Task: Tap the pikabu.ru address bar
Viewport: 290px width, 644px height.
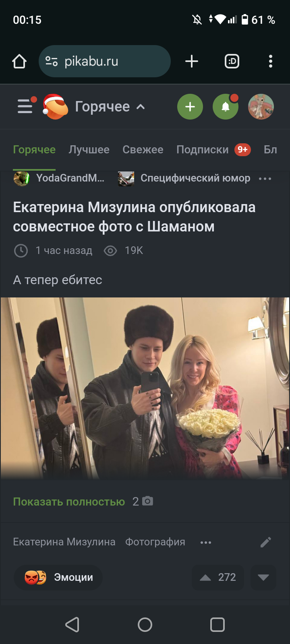Action: pos(105,61)
